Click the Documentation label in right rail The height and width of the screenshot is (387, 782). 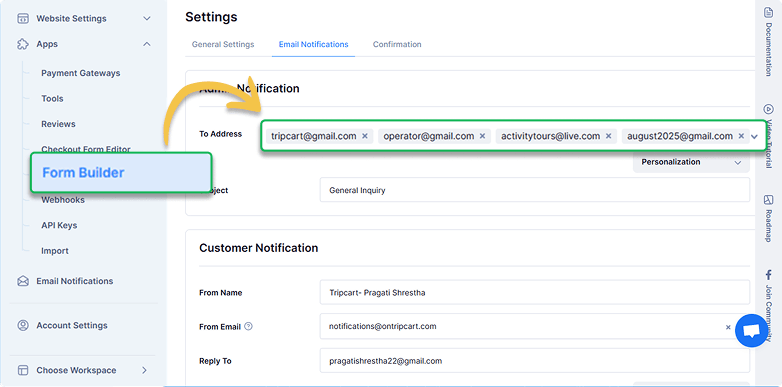tap(769, 49)
